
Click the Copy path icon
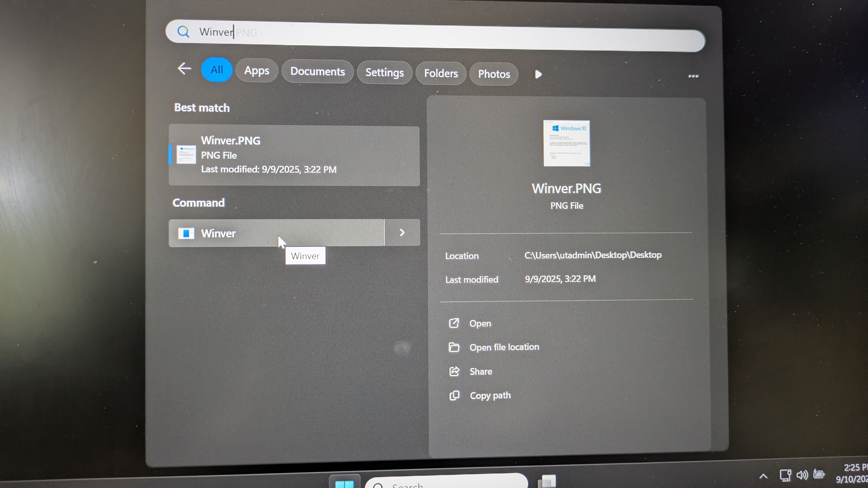(454, 395)
